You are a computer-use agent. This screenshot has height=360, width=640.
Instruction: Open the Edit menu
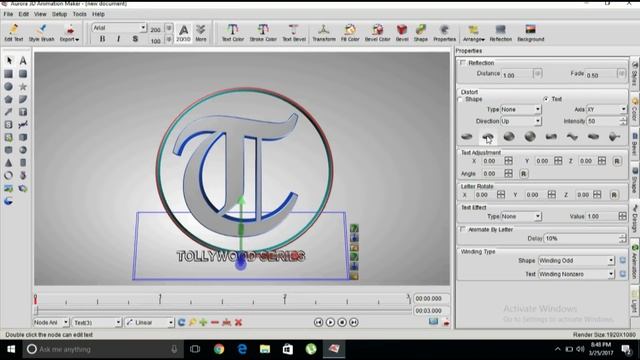24,14
